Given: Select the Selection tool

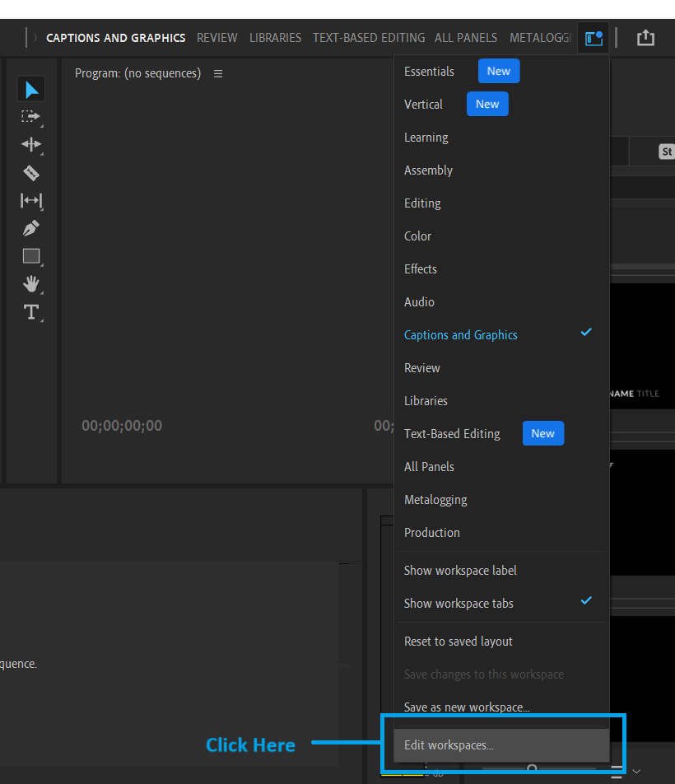Looking at the screenshot, I should [30, 88].
